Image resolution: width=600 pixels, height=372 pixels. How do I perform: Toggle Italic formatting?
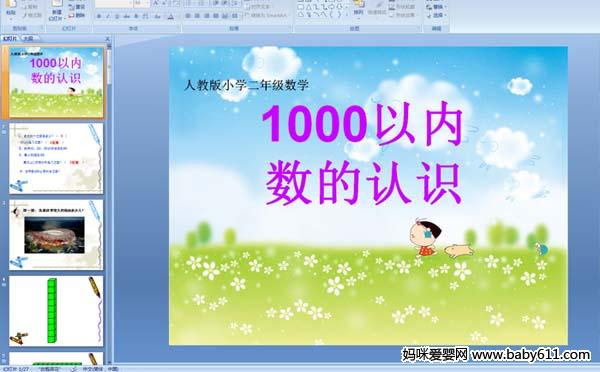108,16
